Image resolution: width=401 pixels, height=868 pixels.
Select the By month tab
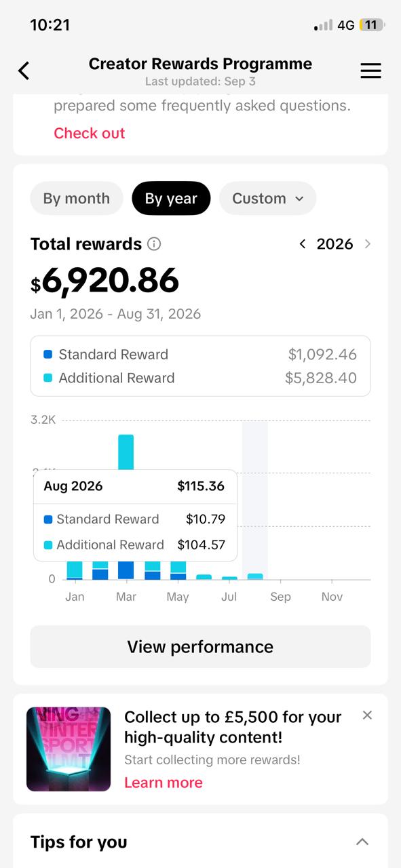(x=77, y=199)
